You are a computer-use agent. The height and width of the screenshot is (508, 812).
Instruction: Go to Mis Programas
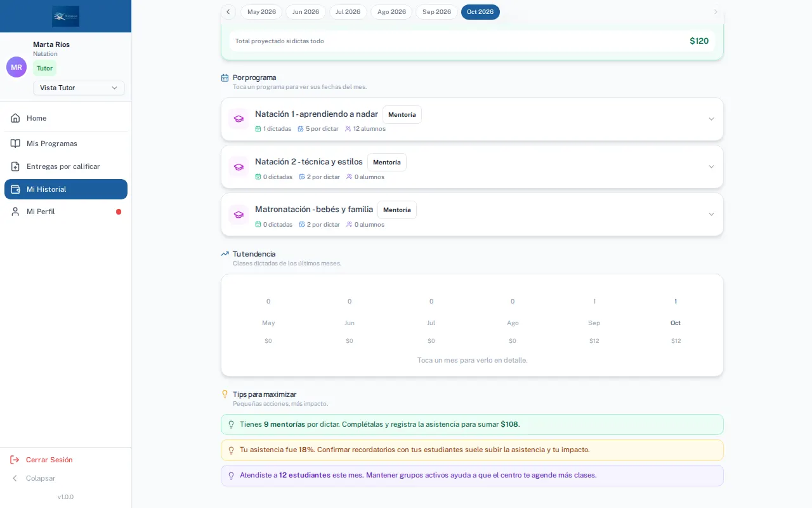(x=66, y=144)
